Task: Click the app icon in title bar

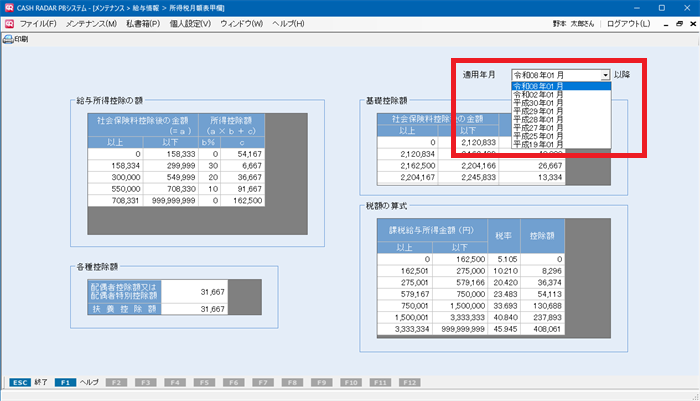Action: point(8,7)
